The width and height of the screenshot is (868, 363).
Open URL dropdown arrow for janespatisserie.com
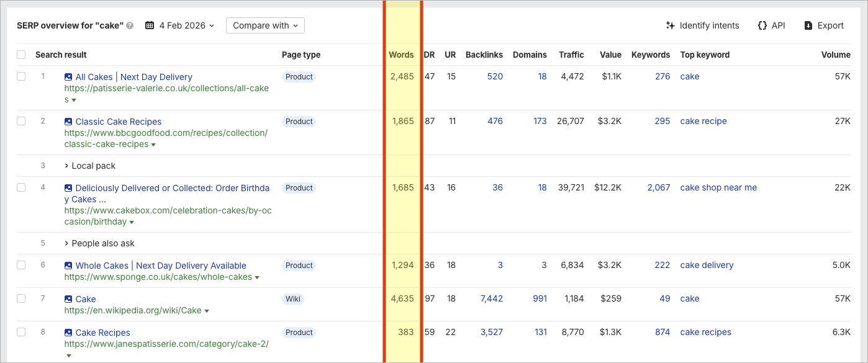click(x=68, y=356)
